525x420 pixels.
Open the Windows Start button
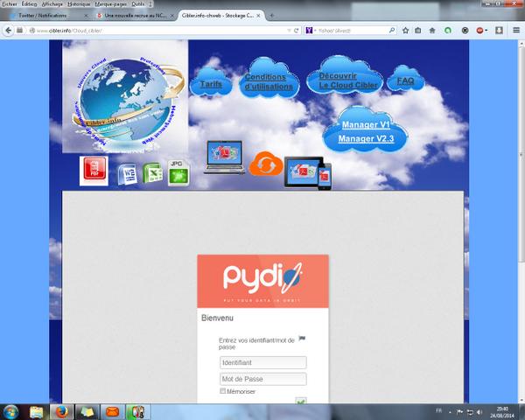pos(10,412)
